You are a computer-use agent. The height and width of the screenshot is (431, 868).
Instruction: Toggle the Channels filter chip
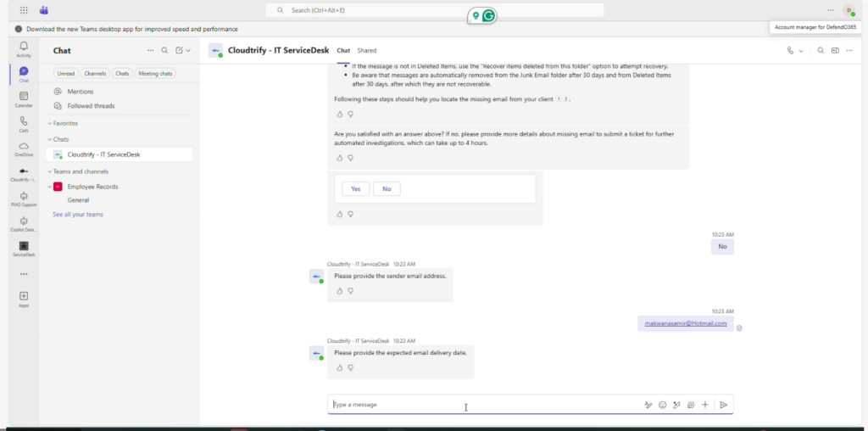pyautogui.click(x=95, y=74)
